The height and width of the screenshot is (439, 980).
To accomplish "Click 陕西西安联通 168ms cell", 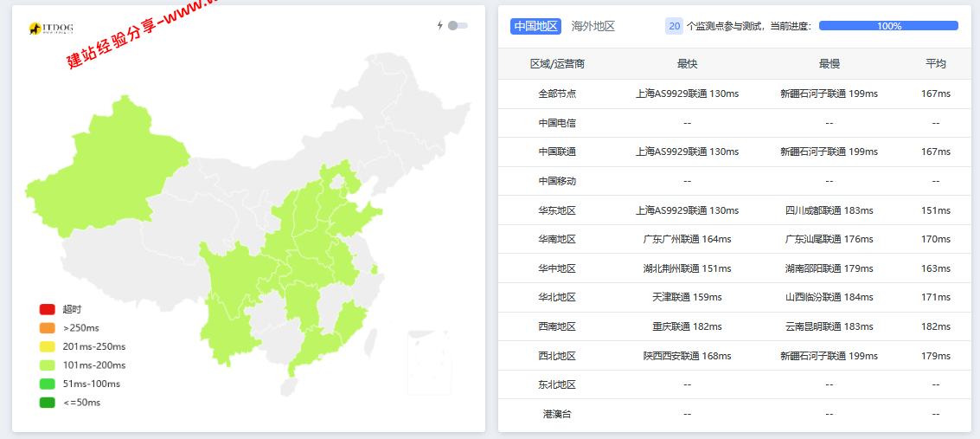I will click(688, 356).
